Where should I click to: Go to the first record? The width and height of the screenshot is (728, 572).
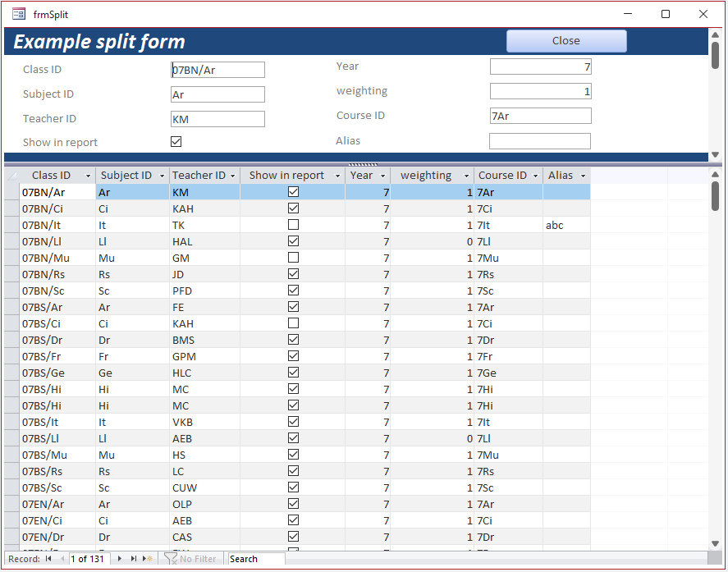tap(48, 559)
